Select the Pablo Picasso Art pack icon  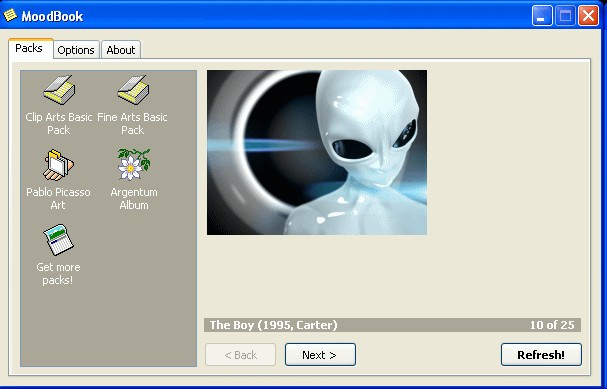point(58,165)
